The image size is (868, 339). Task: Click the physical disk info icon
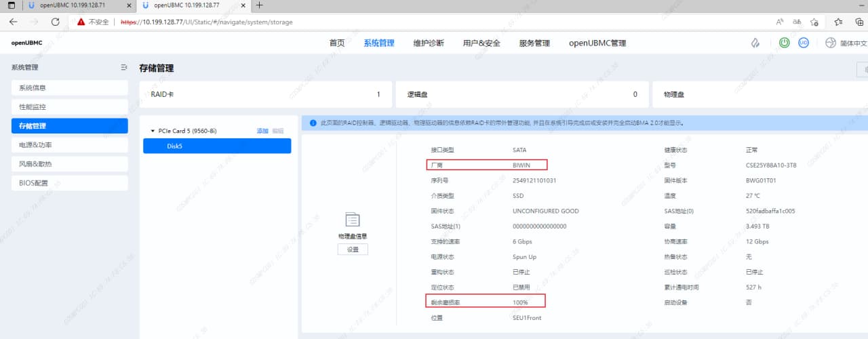click(353, 220)
